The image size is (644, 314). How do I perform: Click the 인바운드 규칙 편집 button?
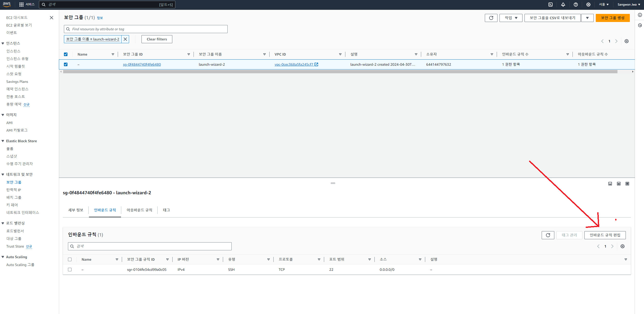[x=605, y=235]
